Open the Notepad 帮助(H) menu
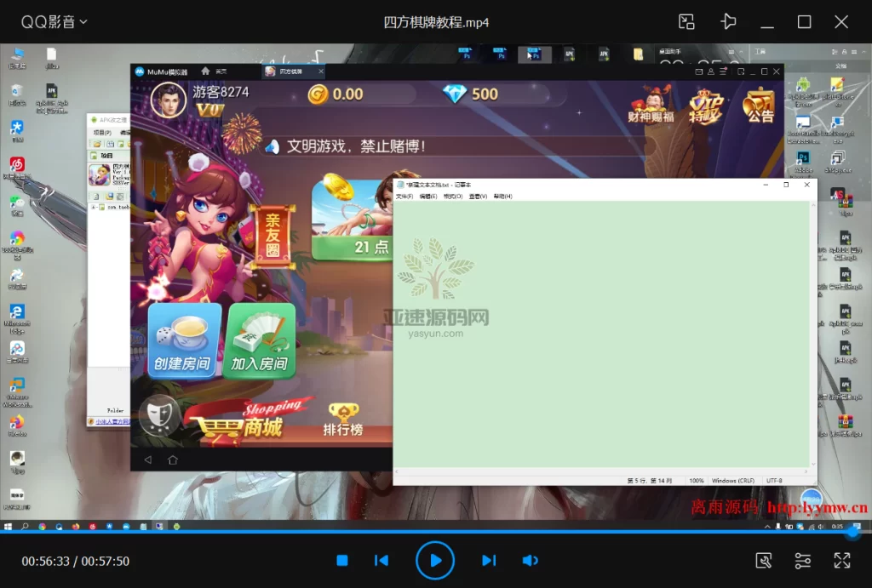 tap(502, 197)
